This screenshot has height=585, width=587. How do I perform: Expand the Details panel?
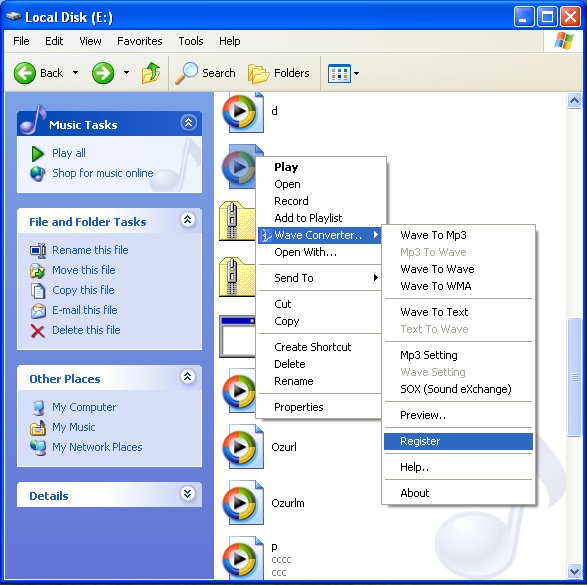pyautogui.click(x=188, y=494)
